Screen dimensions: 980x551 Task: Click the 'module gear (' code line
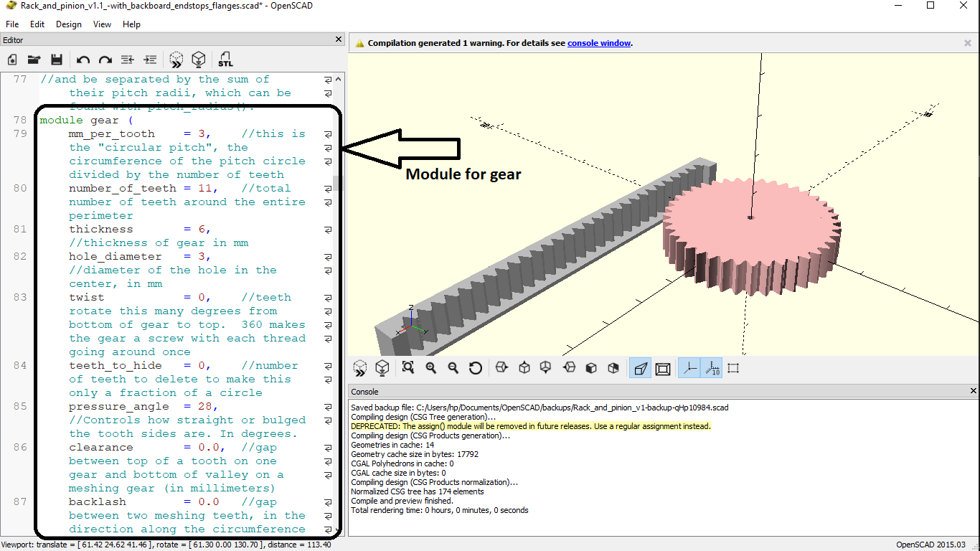(86, 120)
